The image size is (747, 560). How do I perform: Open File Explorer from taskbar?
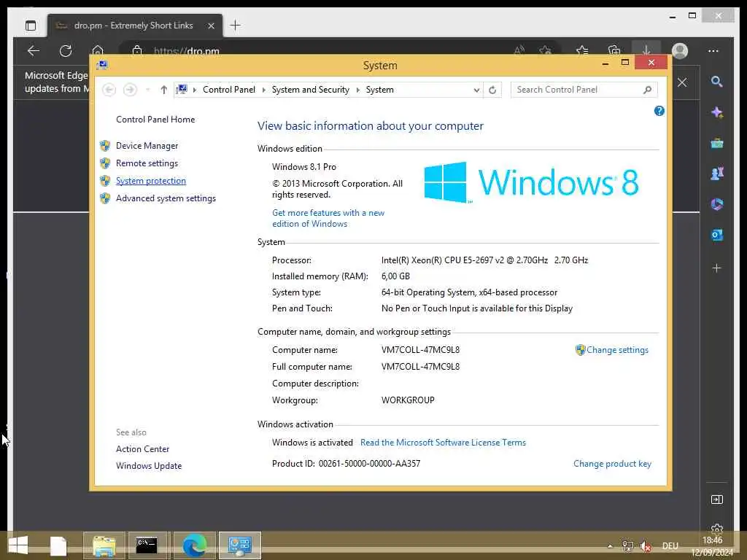coord(104,545)
